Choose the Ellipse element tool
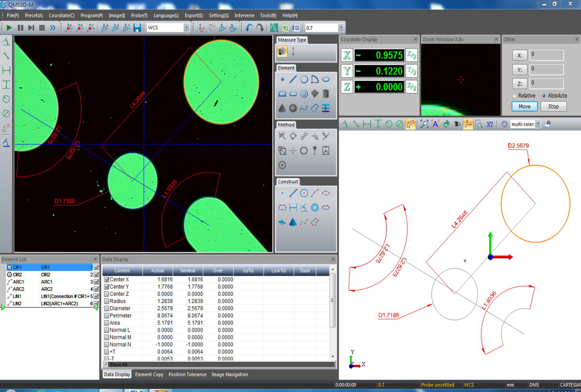The width and height of the screenshot is (581, 392). (325, 79)
